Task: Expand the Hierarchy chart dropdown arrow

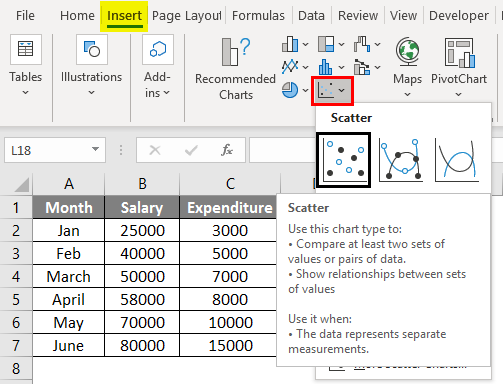Action: pos(341,44)
